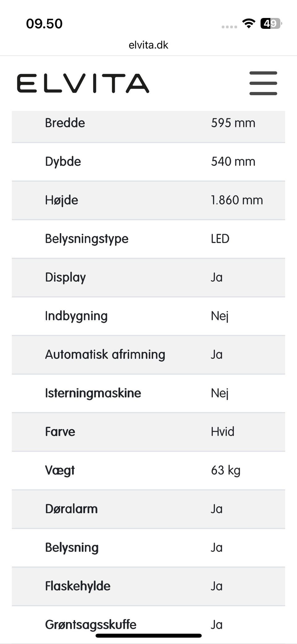This screenshot has width=297, height=644.
Task: Tap the Wi-Fi status icon
Action: (248, 23)
